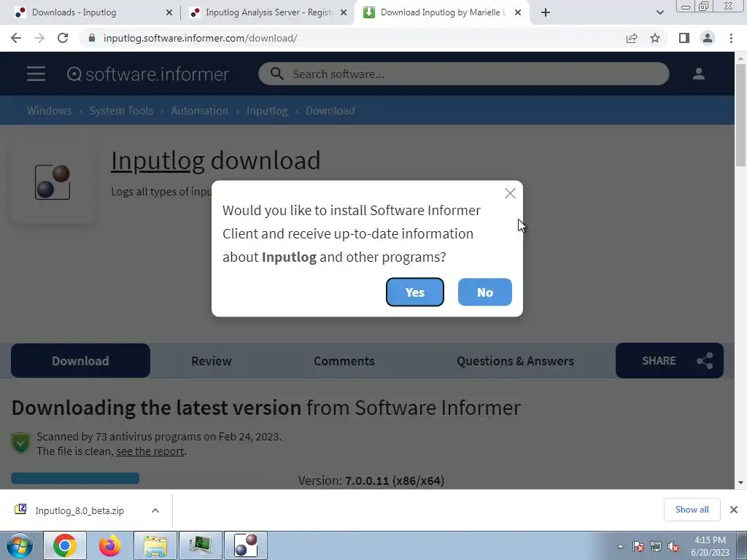This screenshot has height=560, width=747.
Task: Go to Automation breadcrumb link
Action: tap(199, 111)
